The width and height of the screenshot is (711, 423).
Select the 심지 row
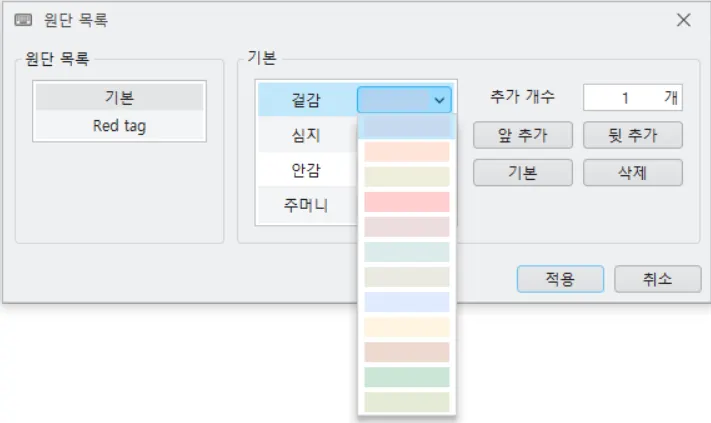307,135
